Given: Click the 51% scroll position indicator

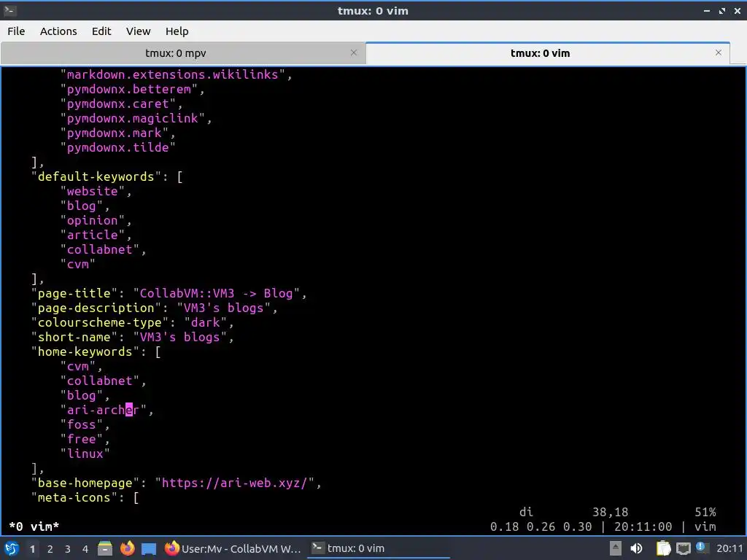Looking at the screenshot, I should point(705,513).
